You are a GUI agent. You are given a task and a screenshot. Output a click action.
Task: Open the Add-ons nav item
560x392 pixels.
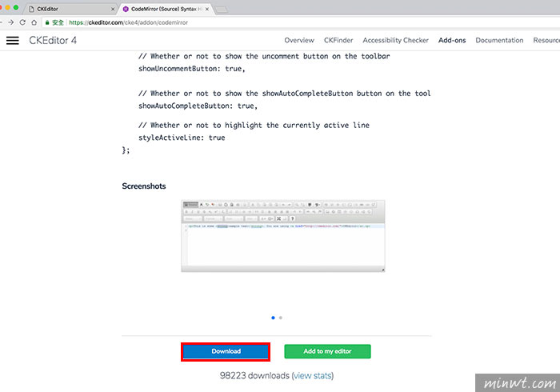452,40
